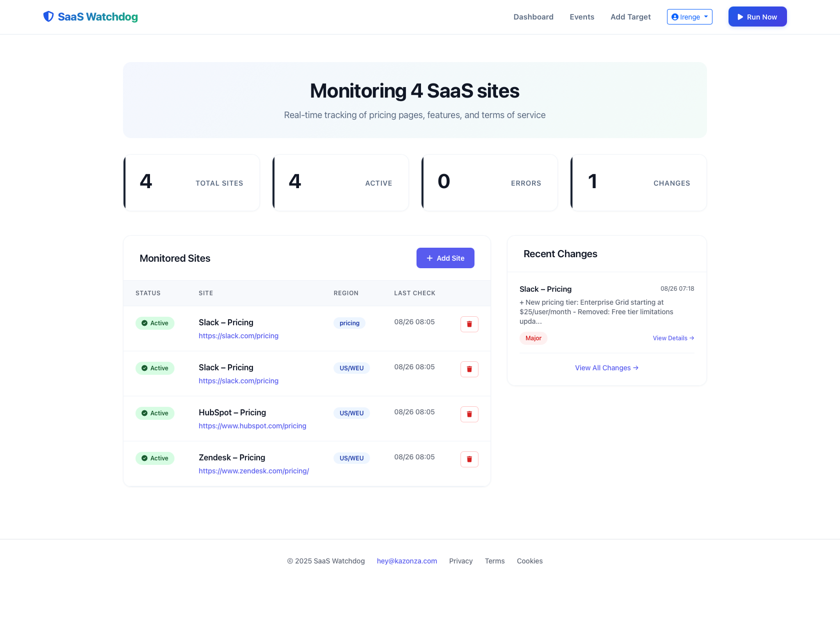Remove the HubSpot – Pricing site
The image size is (840, 624).
pyautogui.click(x=469, y=414)
